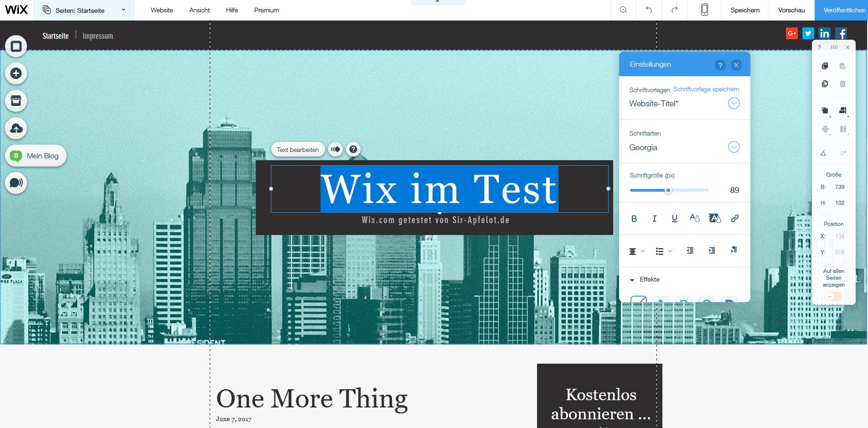868x428 pixels.
Task: Click the Wix.com getestet von Sir-Apfelot.de subtitle
Action: click(x=435, y=220)
